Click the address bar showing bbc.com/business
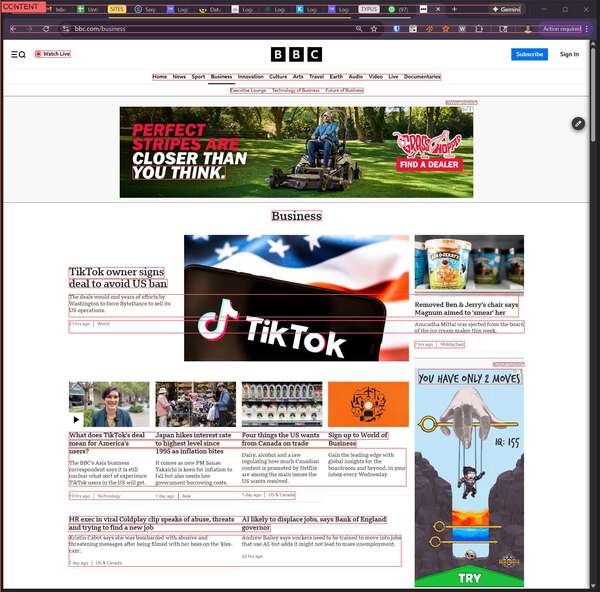Image resolution: width=600 pixels, height=592 pixels. pyautogui.click(x=200, y=29)
